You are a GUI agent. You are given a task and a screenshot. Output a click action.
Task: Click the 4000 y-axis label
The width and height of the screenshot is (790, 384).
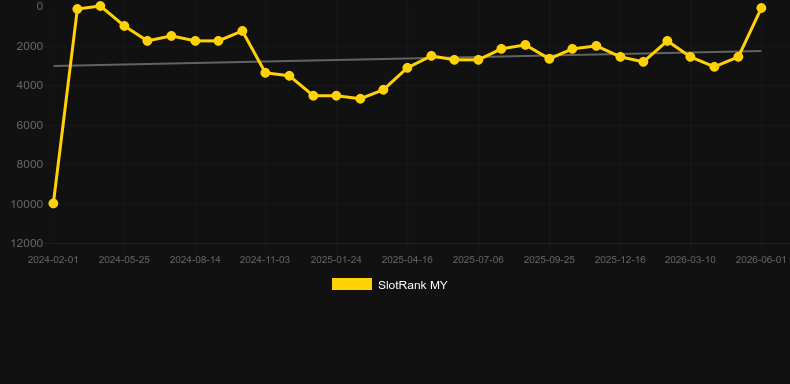click(30, 85)
